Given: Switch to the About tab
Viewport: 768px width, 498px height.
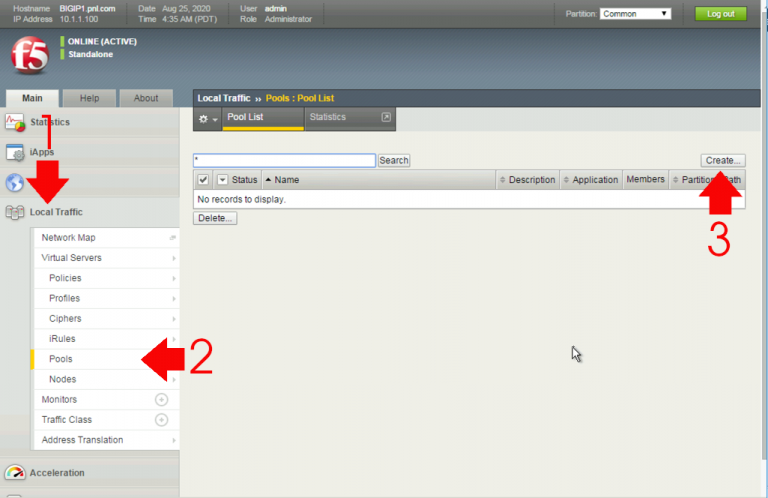Looking at the screenshot, I should (x=146, y=98).
